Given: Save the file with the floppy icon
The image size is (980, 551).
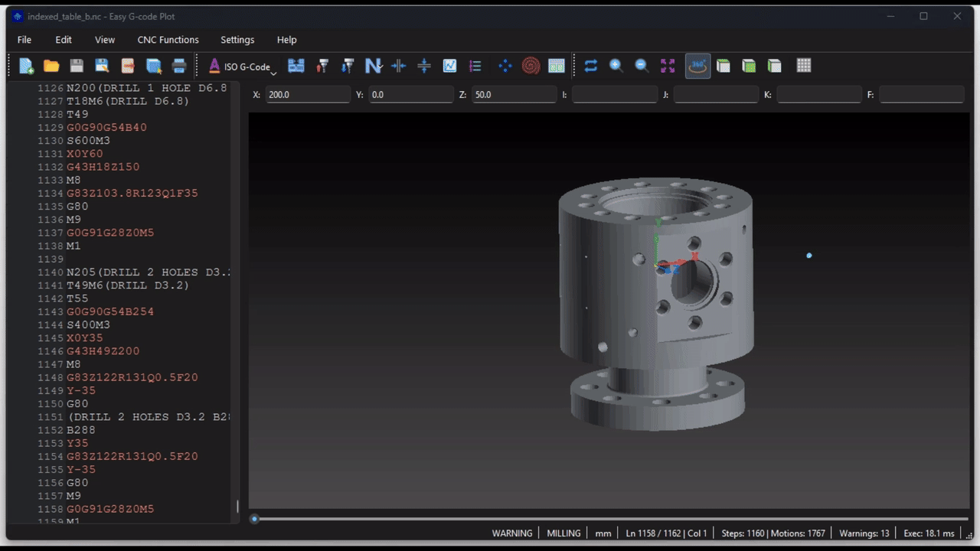Looking at the screenshot, I should [77, 66].
